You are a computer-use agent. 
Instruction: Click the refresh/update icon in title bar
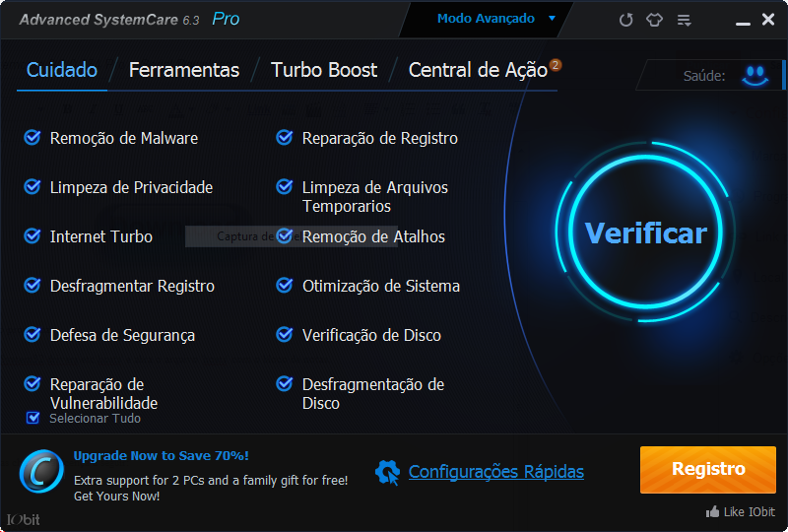(x=625, y=20)
